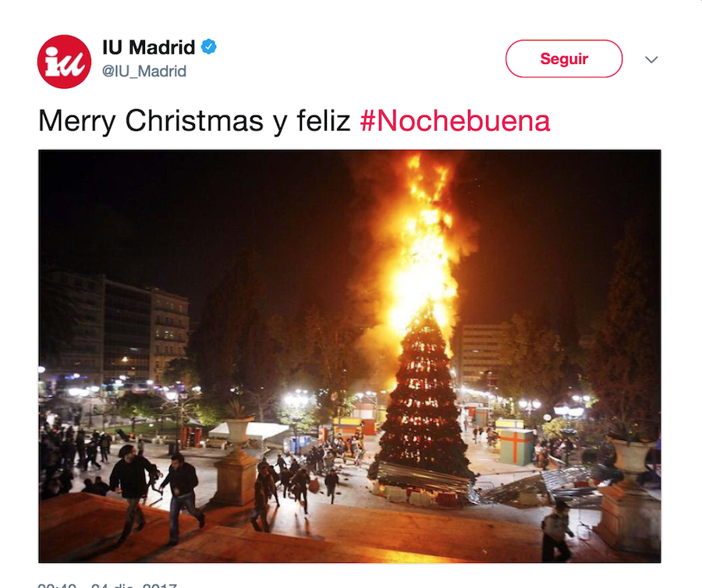Click the pink hashtag in the tweet text
This screenshot has width=702, height=588.
coord(455,121)
